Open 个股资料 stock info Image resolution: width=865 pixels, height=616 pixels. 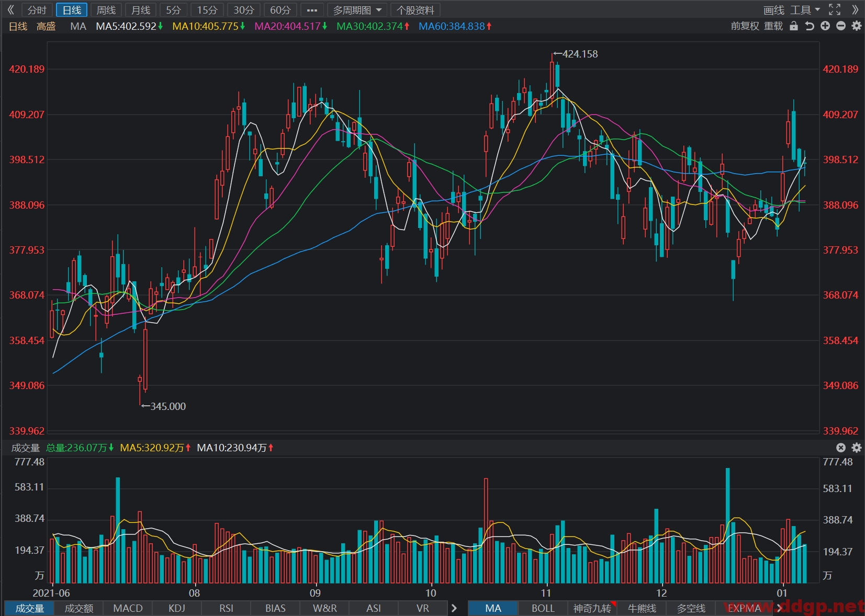(x=415, y=10)
